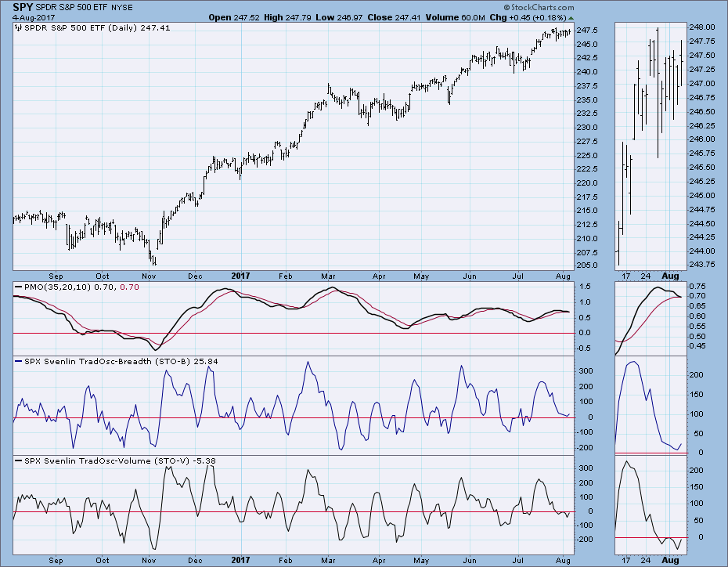Click the November low on price chart
Image resolution: width=728 pixels, height=567 pixels.
click(155, 262)
